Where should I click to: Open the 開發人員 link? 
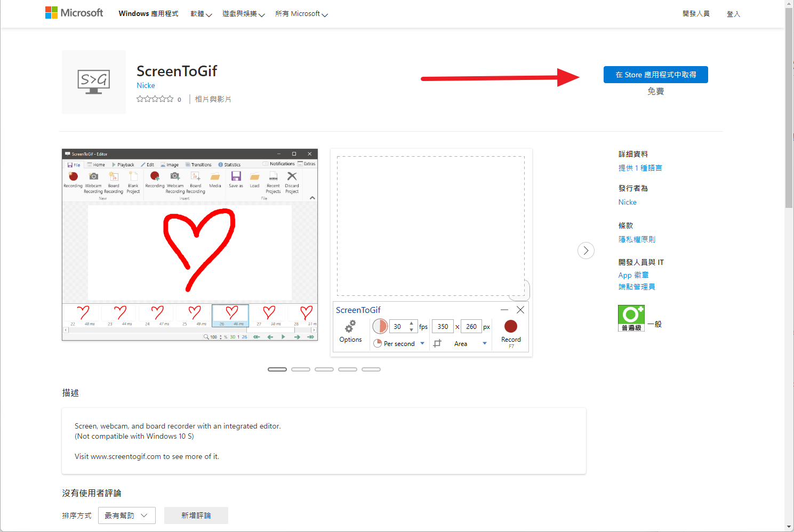point(696,14)
